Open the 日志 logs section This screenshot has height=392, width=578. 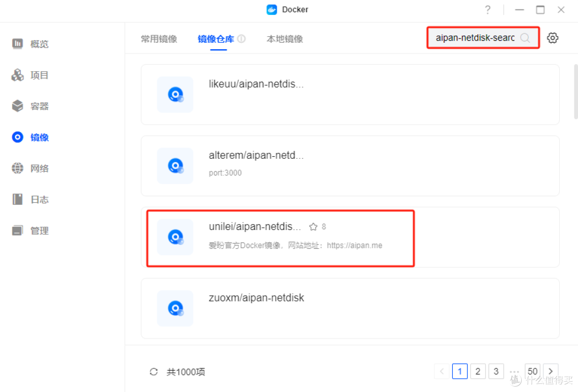tap(30, 199)
